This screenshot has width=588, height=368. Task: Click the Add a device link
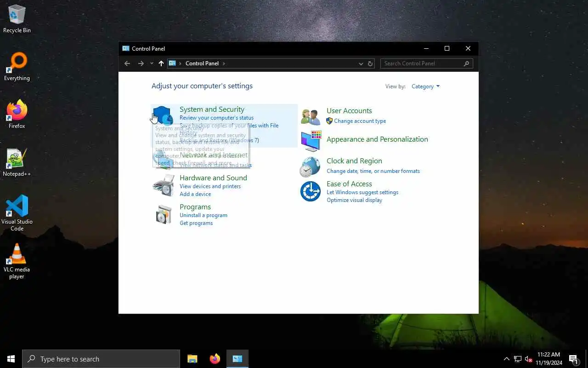[195, 194]
